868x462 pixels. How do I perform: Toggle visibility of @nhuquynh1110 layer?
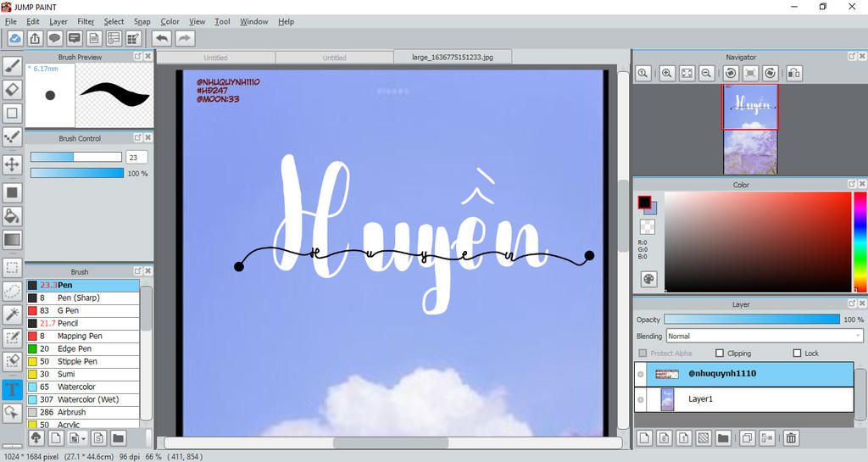click(641, 374)
